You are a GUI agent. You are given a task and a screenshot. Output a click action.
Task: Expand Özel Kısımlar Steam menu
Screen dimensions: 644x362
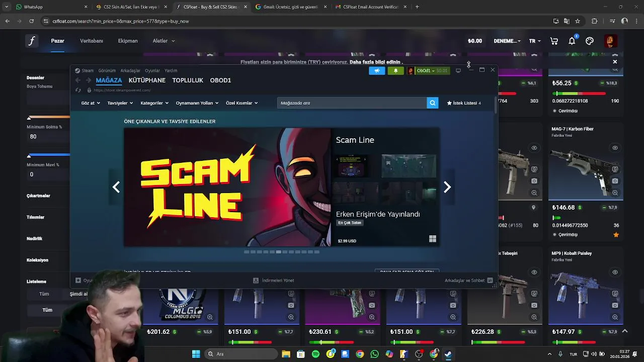tap(242, 103)
